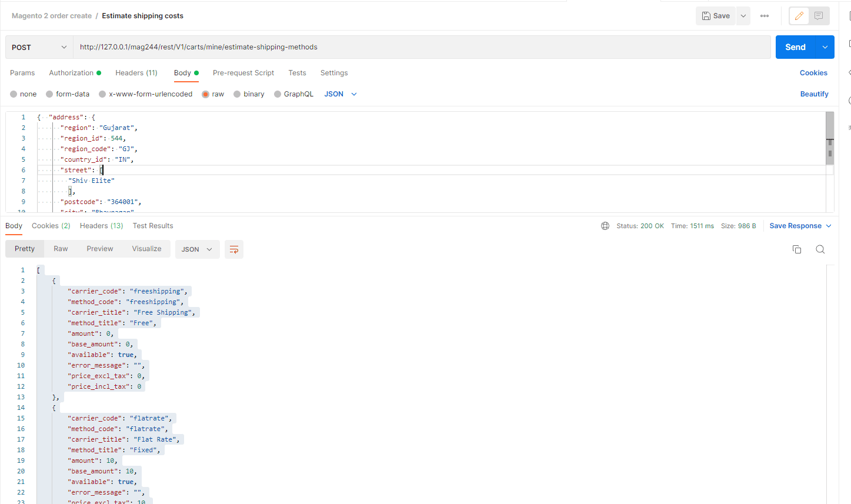Open the Send button dropdown arrow
This screenshot has height=504, width=851.
pos(825,47)
